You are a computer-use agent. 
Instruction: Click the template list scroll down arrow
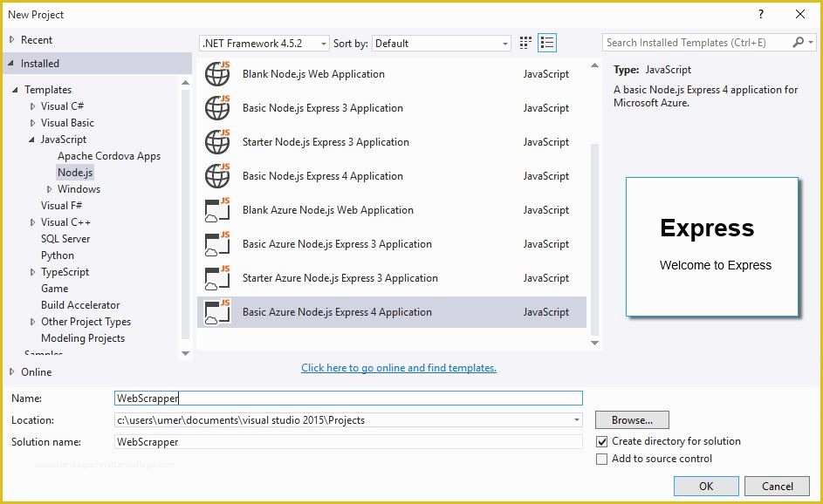(x=594, y=343)
